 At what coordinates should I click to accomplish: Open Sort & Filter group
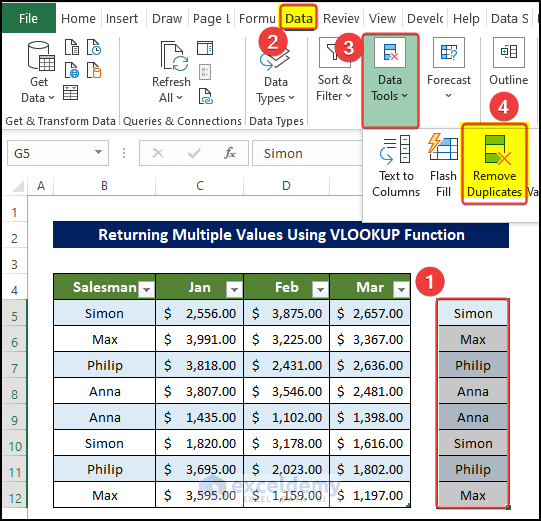click(334, 70)
